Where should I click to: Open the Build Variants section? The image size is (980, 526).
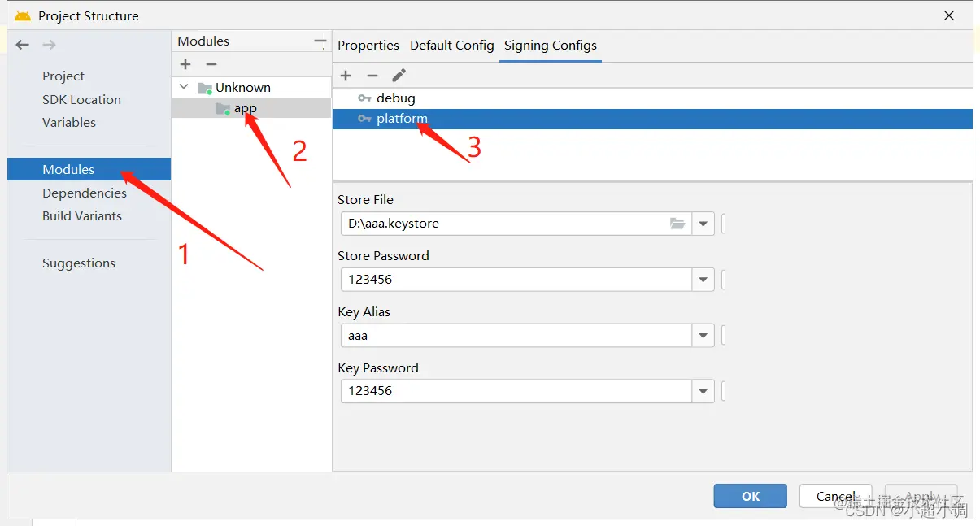[x=82, y=215]
